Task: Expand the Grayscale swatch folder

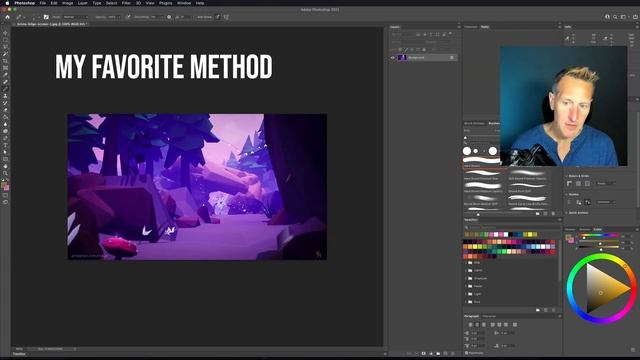Action: tap(466, 278)
